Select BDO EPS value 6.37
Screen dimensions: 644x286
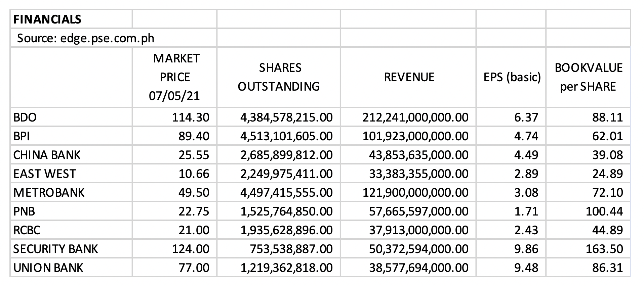tap(511, 117)
